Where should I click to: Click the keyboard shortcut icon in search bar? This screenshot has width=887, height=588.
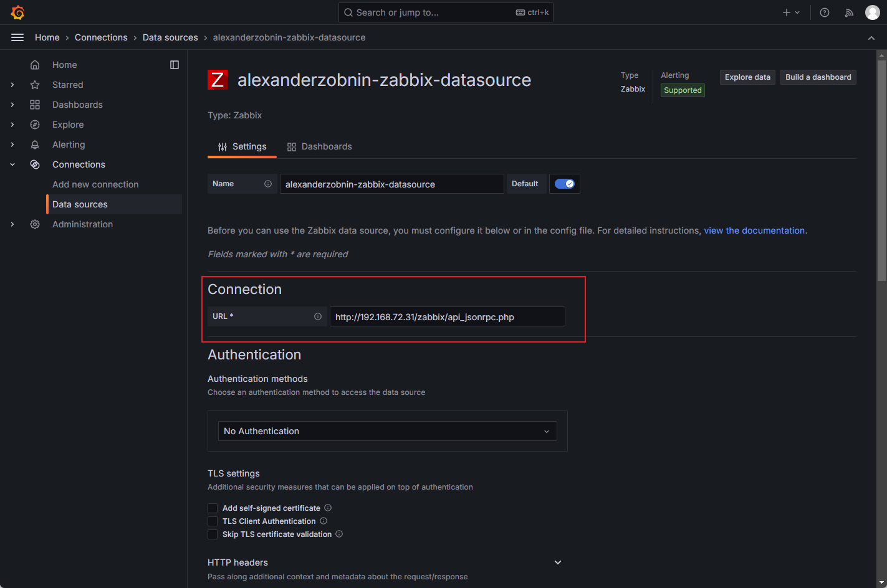(520, 12)
